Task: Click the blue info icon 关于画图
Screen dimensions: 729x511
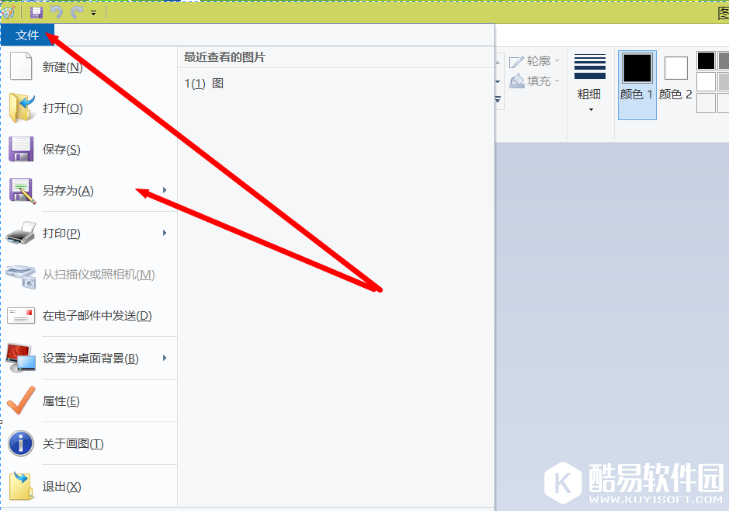Action: coord(21,443)
